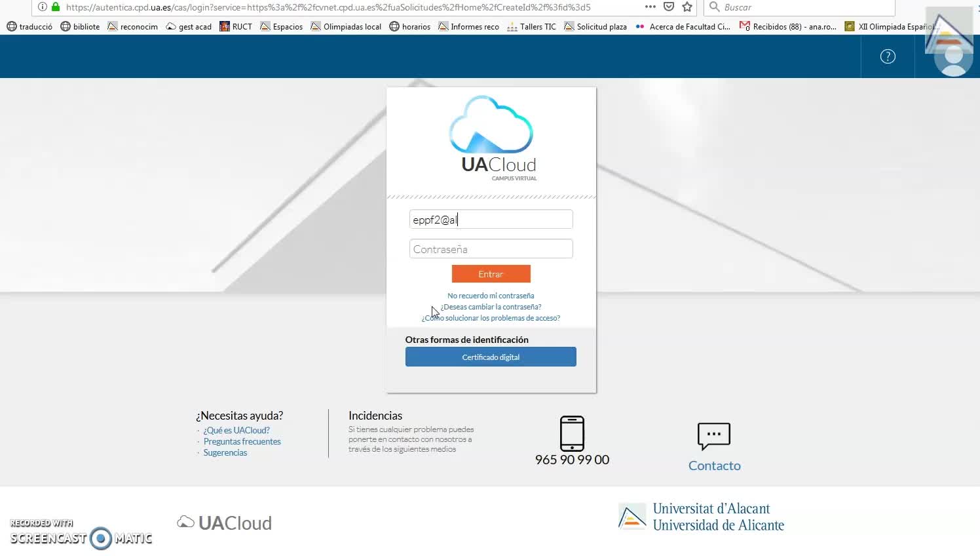The width and height of the screenshot is (980, 556).
Task: Open the Recibidos (88) Gmail bookmark
Action: tap(787, 27)
